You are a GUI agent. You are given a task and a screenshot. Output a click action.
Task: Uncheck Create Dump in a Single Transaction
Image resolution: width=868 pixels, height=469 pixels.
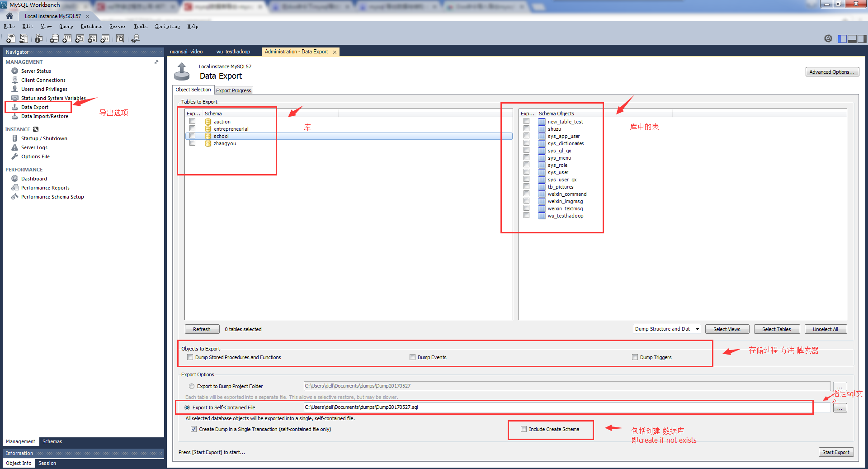pyautogui.click(x=193, y=429)
